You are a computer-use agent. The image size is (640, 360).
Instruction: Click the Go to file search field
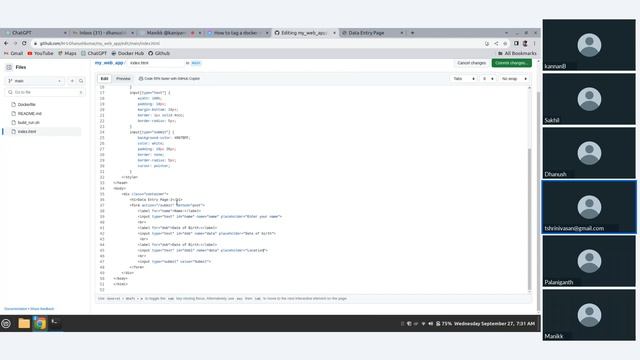click(x=45, y=92)
